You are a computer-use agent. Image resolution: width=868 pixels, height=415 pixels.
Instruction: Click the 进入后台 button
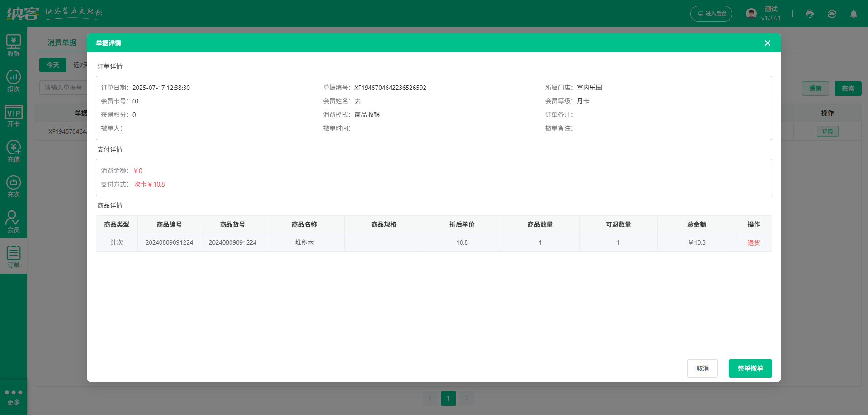pos(711,14)
